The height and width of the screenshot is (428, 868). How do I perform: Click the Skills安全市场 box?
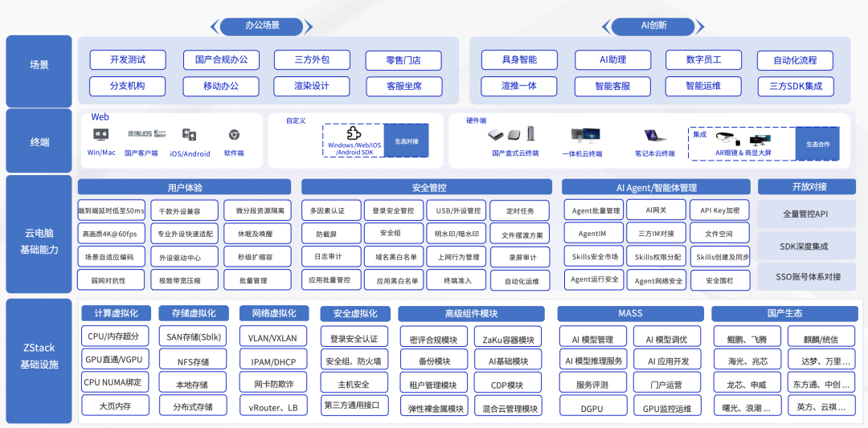point(594,257)
